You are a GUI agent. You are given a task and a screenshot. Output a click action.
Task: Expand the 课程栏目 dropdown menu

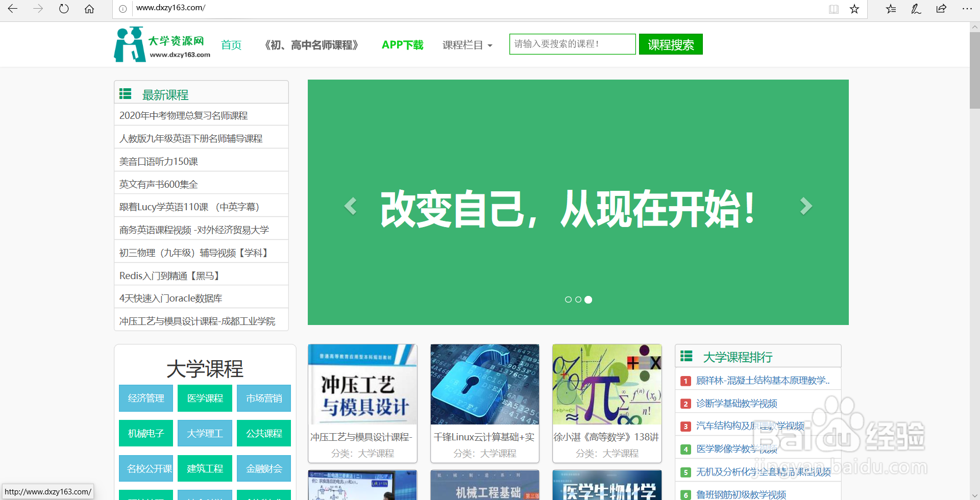click(x=467, y=45)
